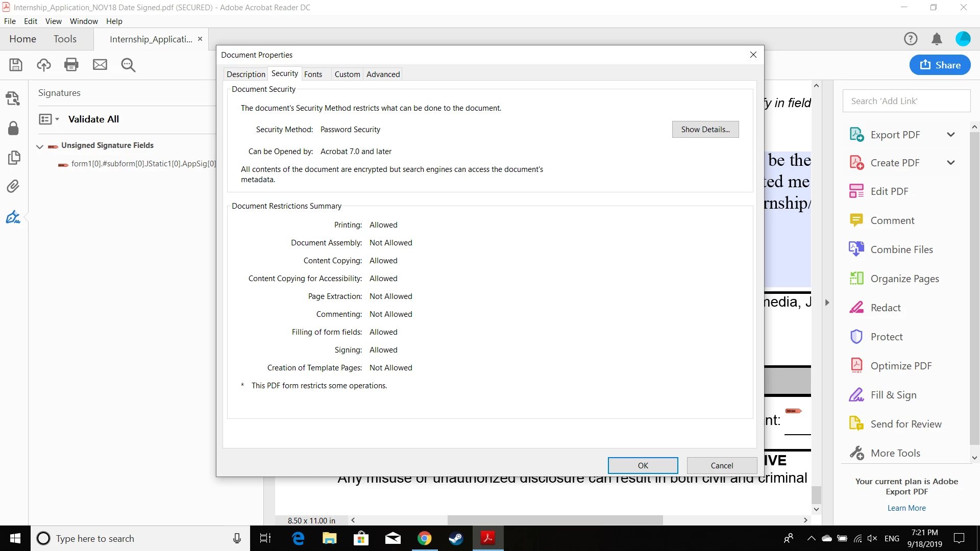Open the Fill & Sign tool
This screenshot has height=551, width=980.
point(893,395)
